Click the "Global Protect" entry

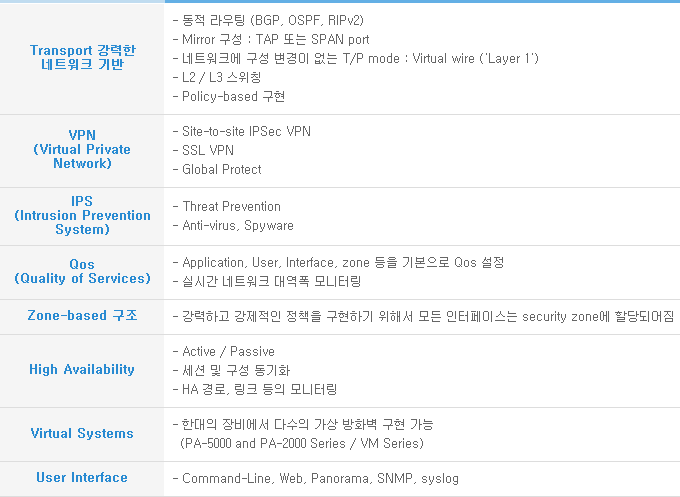(222, 169)
